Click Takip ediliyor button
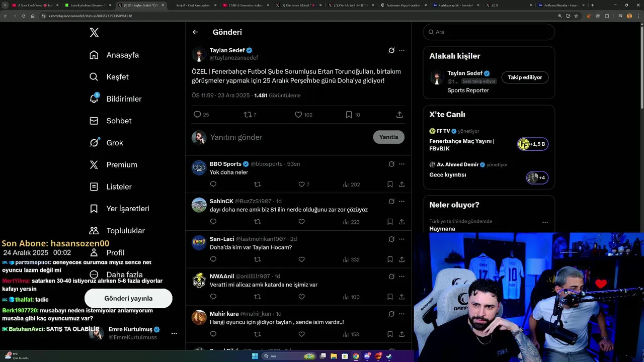This screenshot has width=644, height=362. [525, 77]
